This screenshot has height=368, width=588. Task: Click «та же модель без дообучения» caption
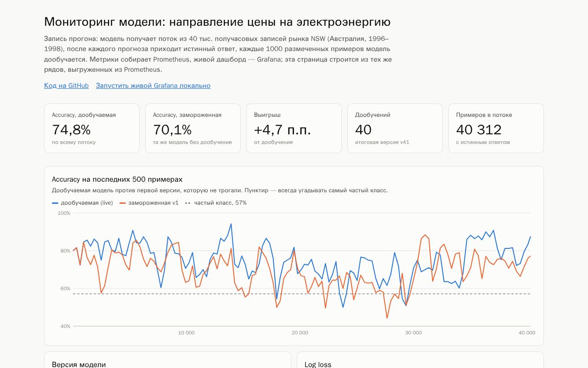192,142
